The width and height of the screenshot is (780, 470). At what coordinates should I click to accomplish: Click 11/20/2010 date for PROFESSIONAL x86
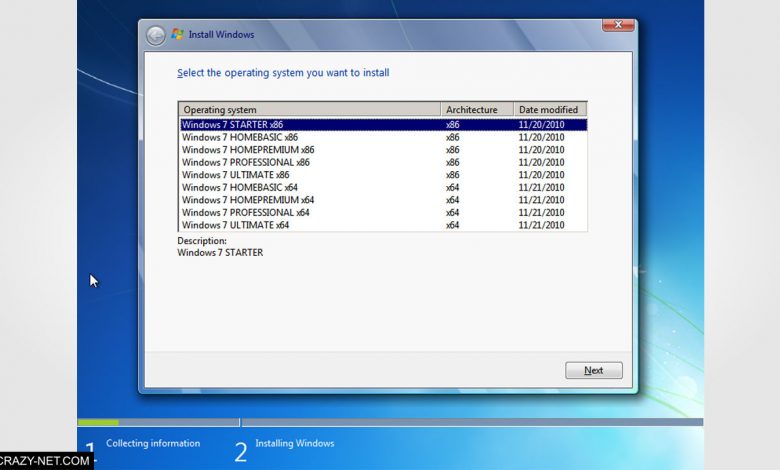(x=541, y=162)
